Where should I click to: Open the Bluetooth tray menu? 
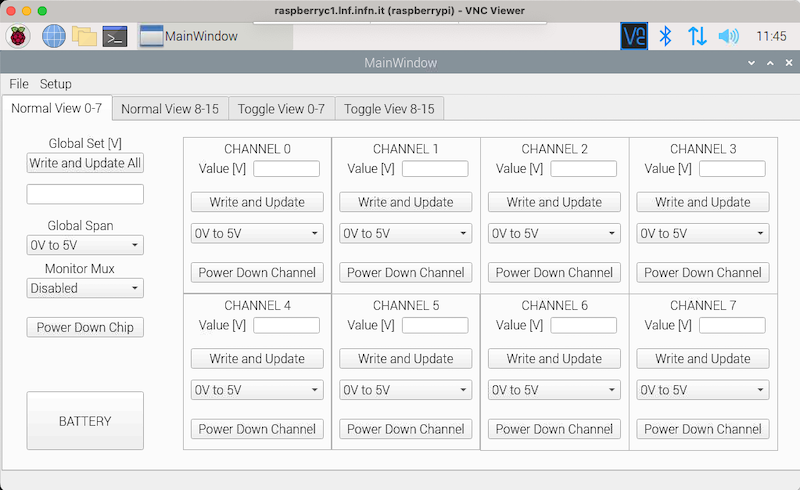click(x=665, y=36)
